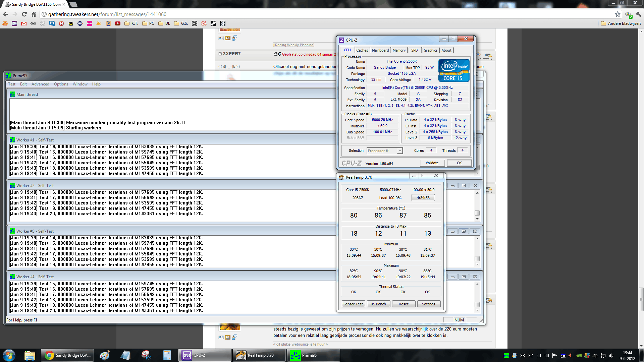Viewport: 644px width, 362px height.
Task: Click the 3XPER7 username link
Action: tap(232, 54)
